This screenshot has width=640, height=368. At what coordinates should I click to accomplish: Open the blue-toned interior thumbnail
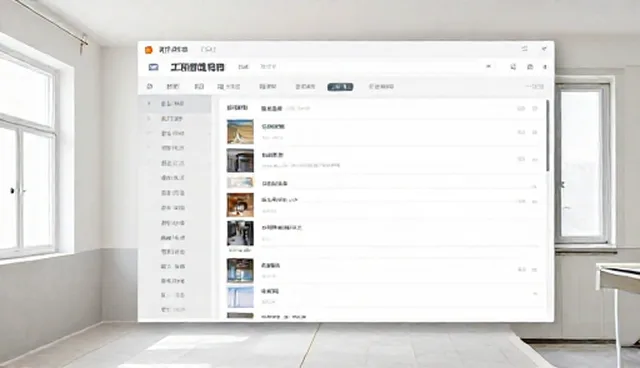(240, 270)
